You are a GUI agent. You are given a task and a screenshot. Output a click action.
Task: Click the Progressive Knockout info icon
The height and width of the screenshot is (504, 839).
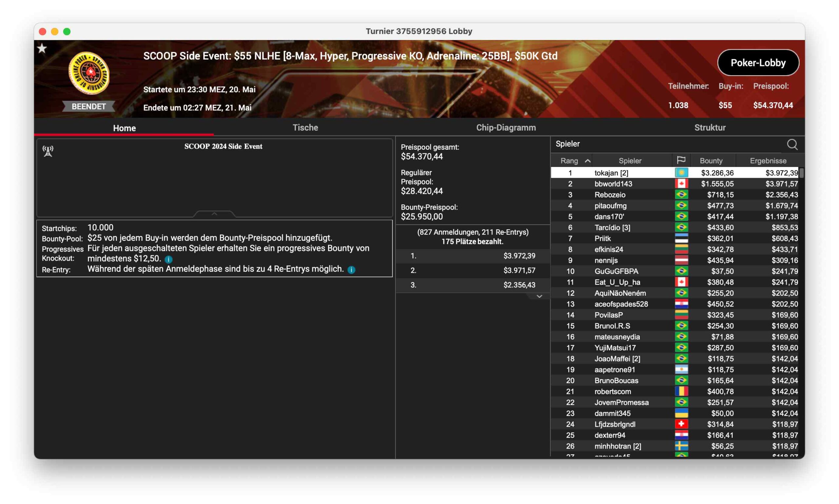[168, 259]
